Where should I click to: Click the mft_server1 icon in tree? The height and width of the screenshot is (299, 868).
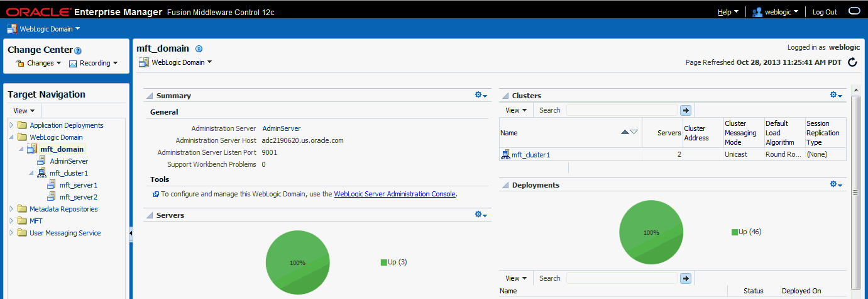52,185
